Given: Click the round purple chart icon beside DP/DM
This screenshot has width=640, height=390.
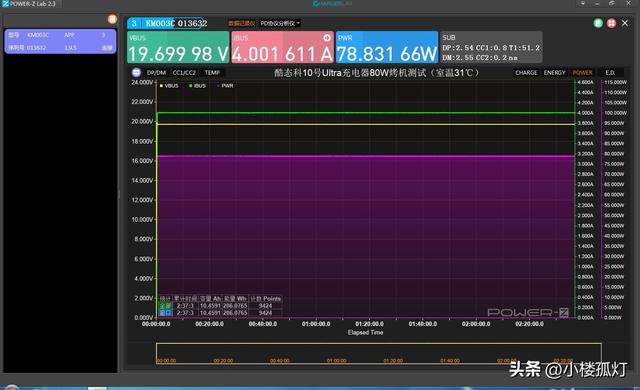Looking at the screenshot, I should 136,73.
